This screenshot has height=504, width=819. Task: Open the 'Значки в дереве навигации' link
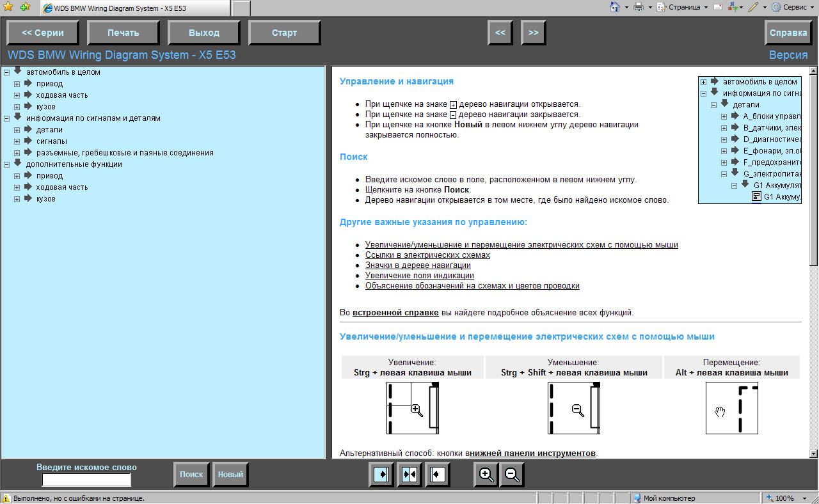[x=418, y=265]
